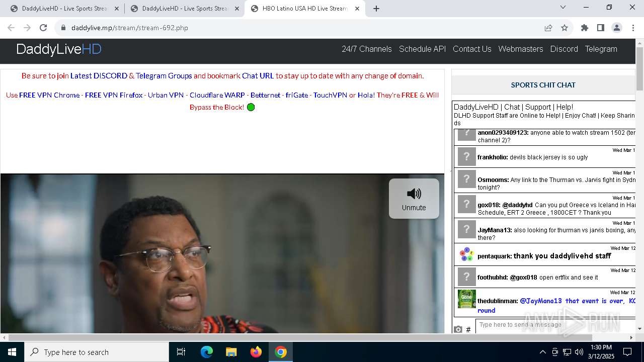644x362 pixels.
Task: Open a new browser tab
Action: (376, 9)
